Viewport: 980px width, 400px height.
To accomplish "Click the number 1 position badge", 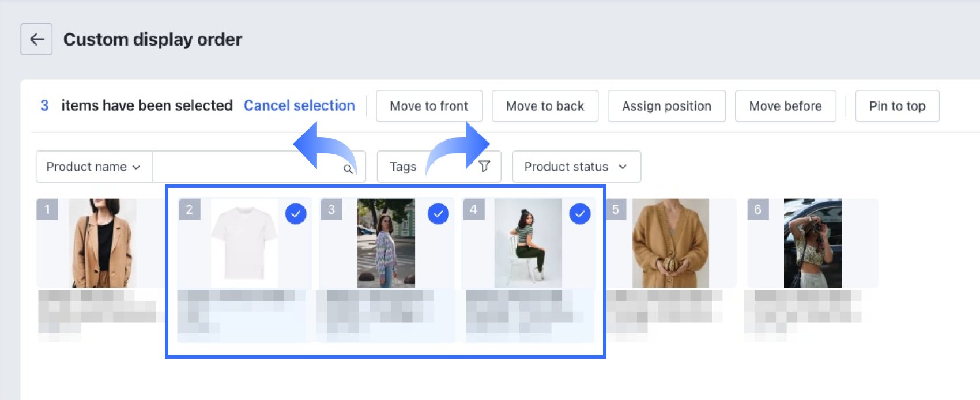I will (x=47, y=209).
